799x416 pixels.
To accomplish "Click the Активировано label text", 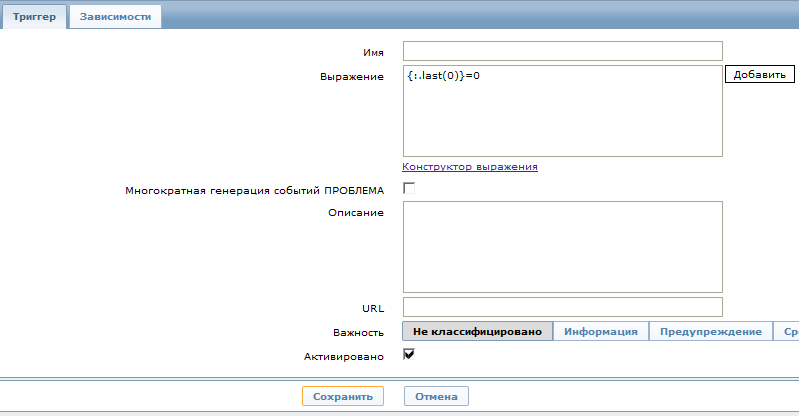I will 343,356.
